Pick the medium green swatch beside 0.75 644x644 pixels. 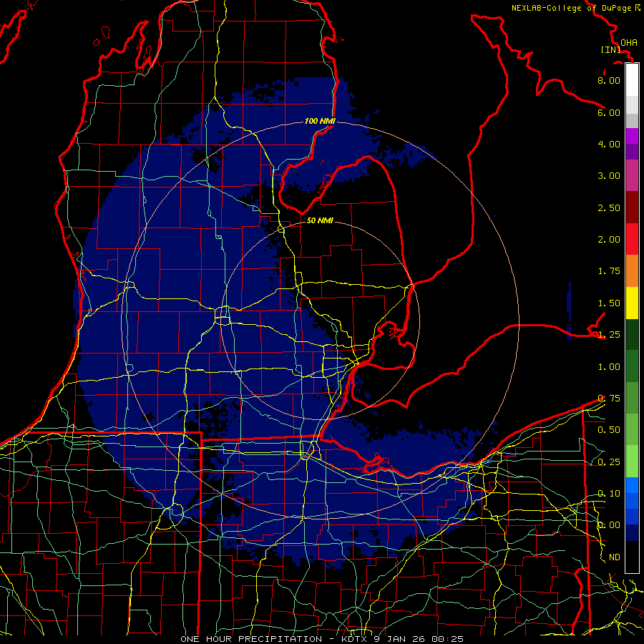[x=632, y=398]
